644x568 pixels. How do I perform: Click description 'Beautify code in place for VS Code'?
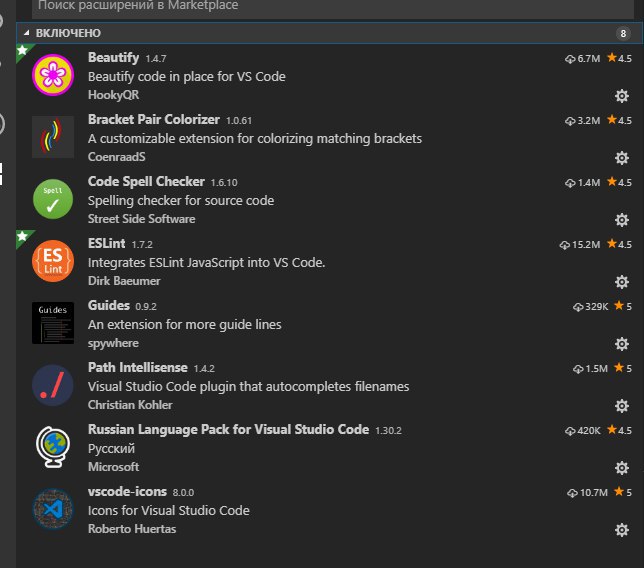coord(186,77)
